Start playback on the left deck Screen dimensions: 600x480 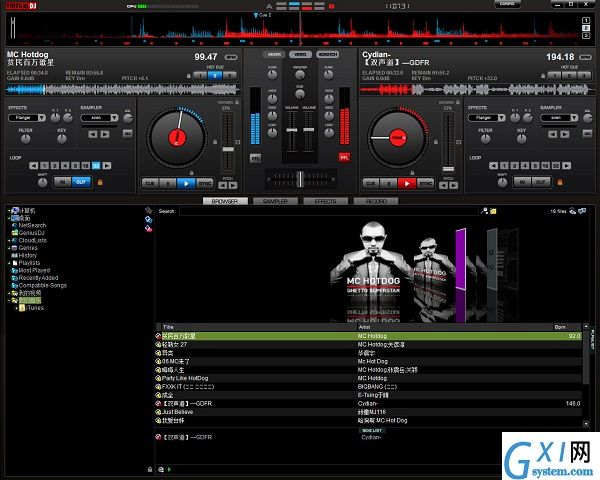coord(186,184)
